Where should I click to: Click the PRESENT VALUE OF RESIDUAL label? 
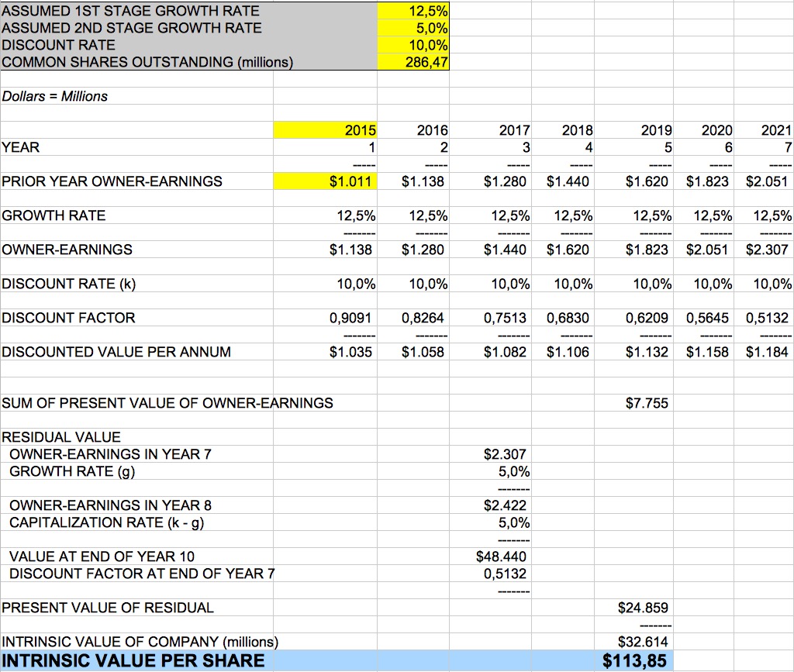tap(108, 607)
